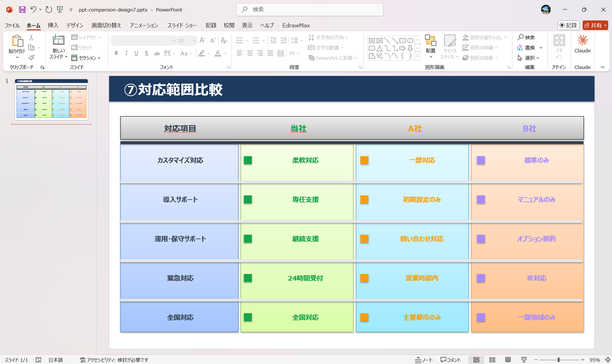This screenshot has height=364, width=612.
Task: Click the Share (共有) button
Action: click(x=595, y=25)
